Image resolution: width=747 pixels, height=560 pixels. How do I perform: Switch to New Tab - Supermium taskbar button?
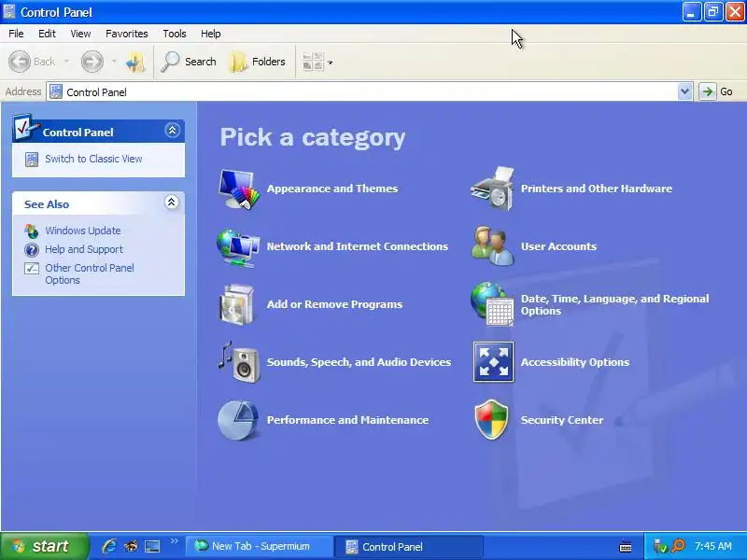[259, 547]
